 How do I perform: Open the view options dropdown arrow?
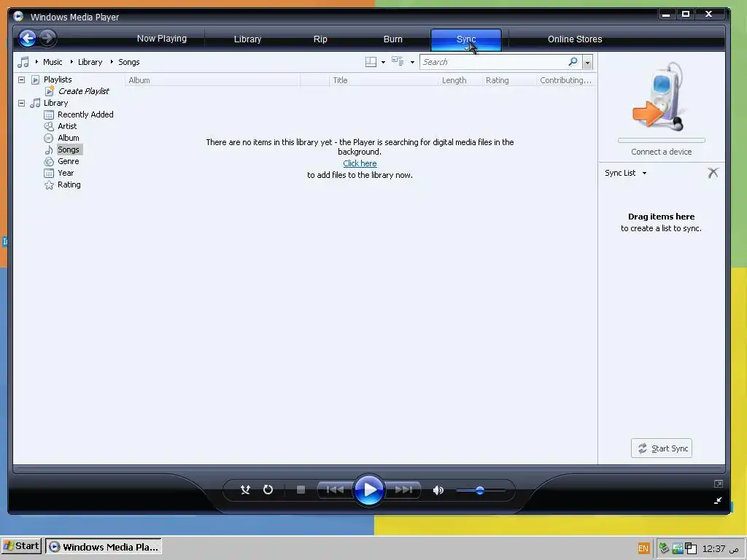click(x=412, y=62)
